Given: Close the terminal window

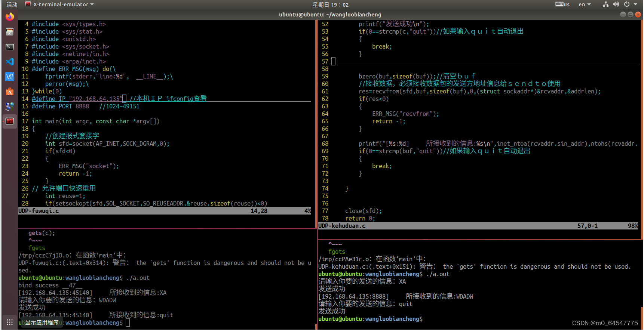Looking at the screenshot, I should tap(638, 14).
